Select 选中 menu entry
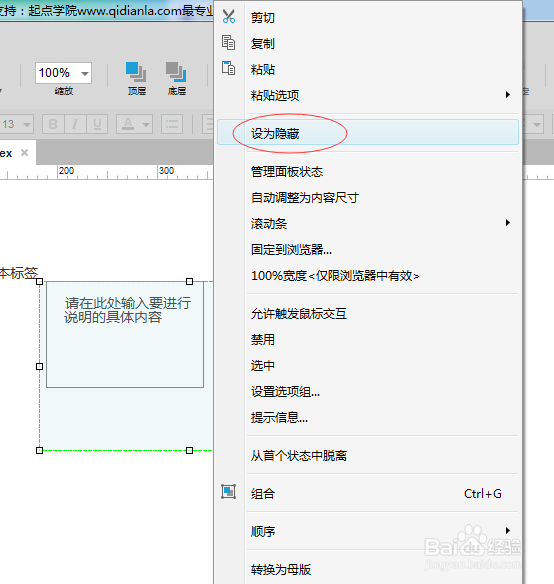 (368, 365)
